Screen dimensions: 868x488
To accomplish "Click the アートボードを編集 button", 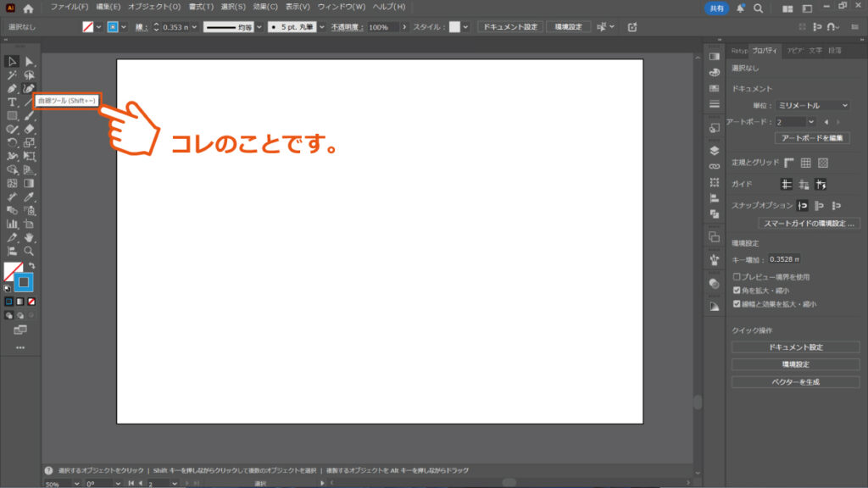I will coord(811,138).
